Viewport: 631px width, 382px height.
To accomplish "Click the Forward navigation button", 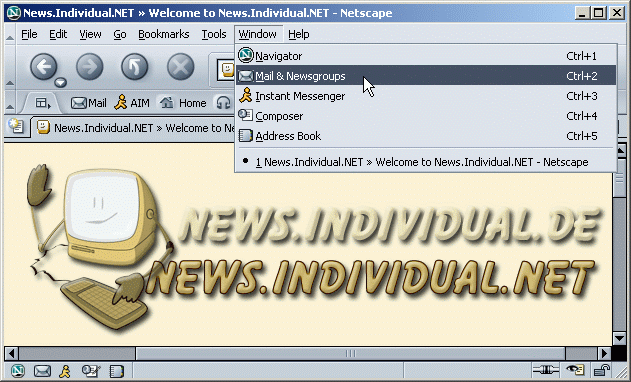I will pos(89,66).
